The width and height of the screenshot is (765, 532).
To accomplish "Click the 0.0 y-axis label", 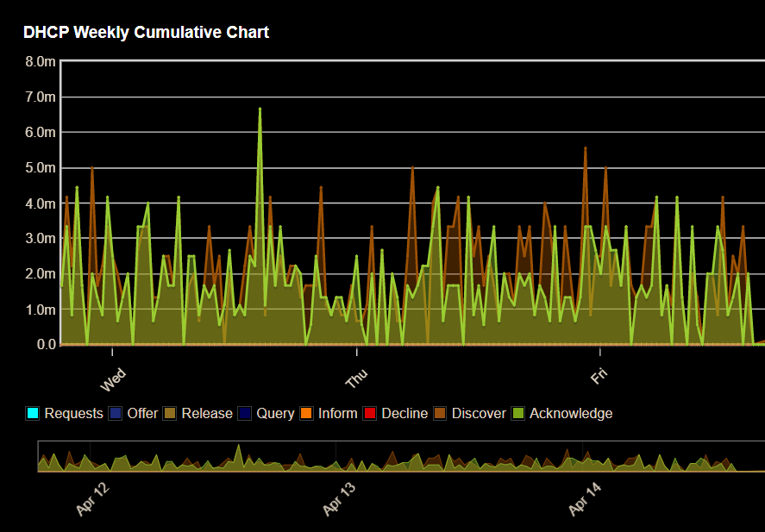I will (47, 344).
